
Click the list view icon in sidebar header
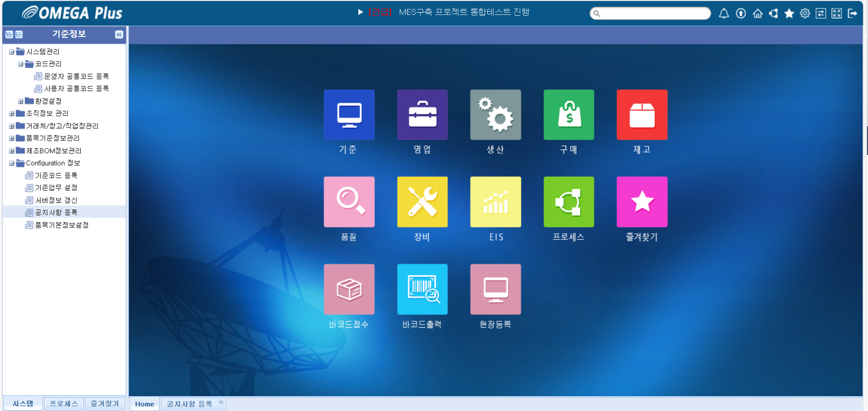coord(19,34)
